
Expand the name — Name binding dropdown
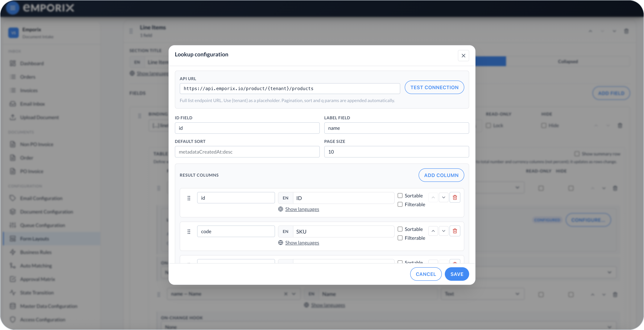(x=294, y=294)
